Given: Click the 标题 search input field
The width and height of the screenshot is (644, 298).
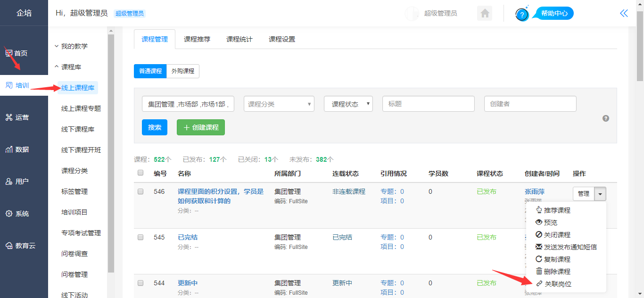Looking at the screenshot, I should pos(428,104).
